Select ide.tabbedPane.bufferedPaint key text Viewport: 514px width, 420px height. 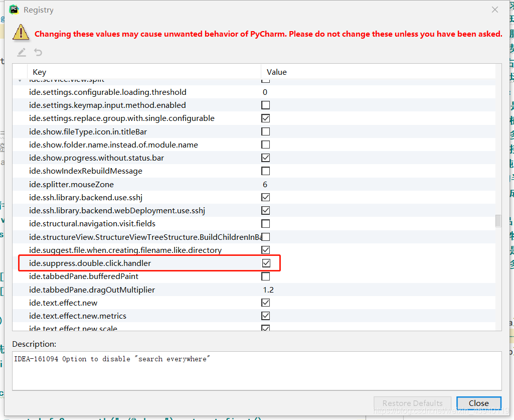84,276
